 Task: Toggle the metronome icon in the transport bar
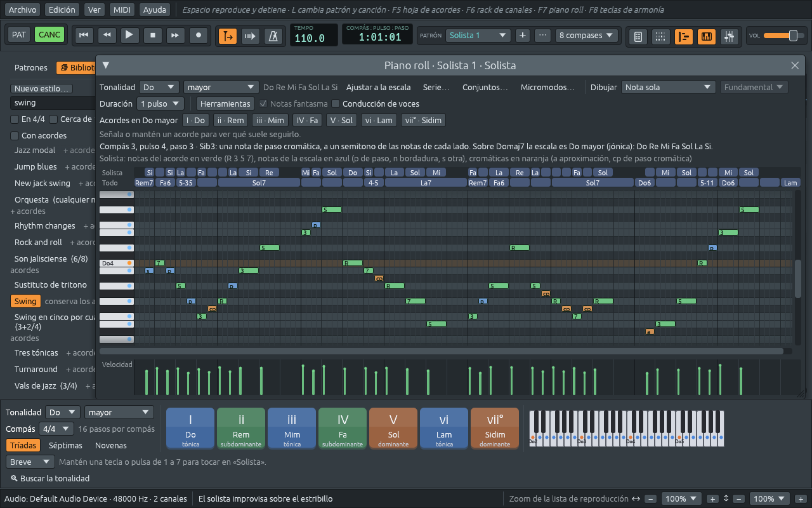pyautogui.click(x=273, y=36)
